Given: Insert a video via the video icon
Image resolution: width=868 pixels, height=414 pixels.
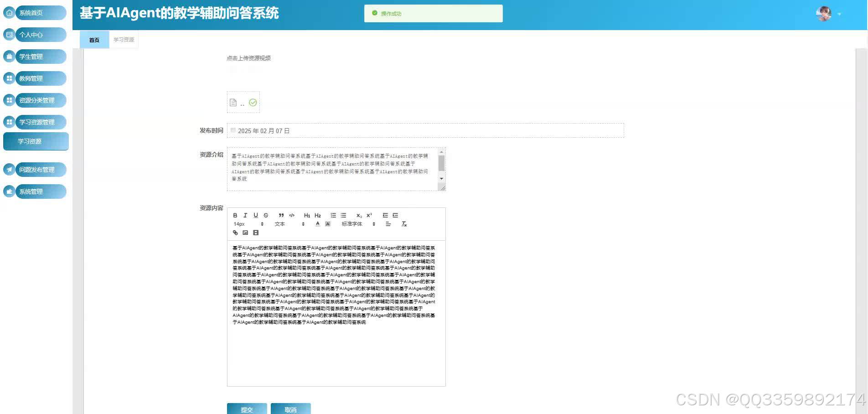Looking at the screenshot, I should [x=255, y=233].
